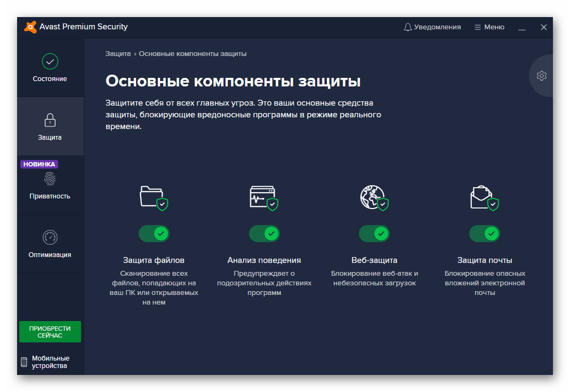Screen dimensions: 570x392
Task: Click the Avast Premium Security title text
Action: point(84,27)
